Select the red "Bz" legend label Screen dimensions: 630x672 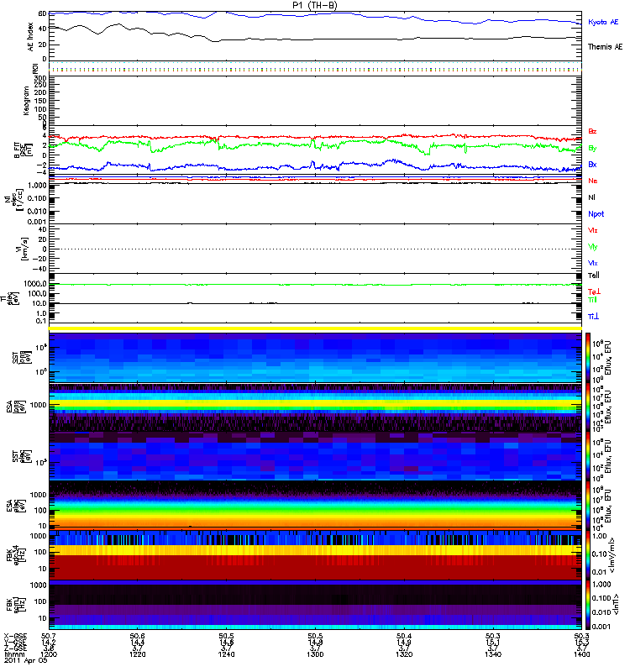click(x=592, y=131)
